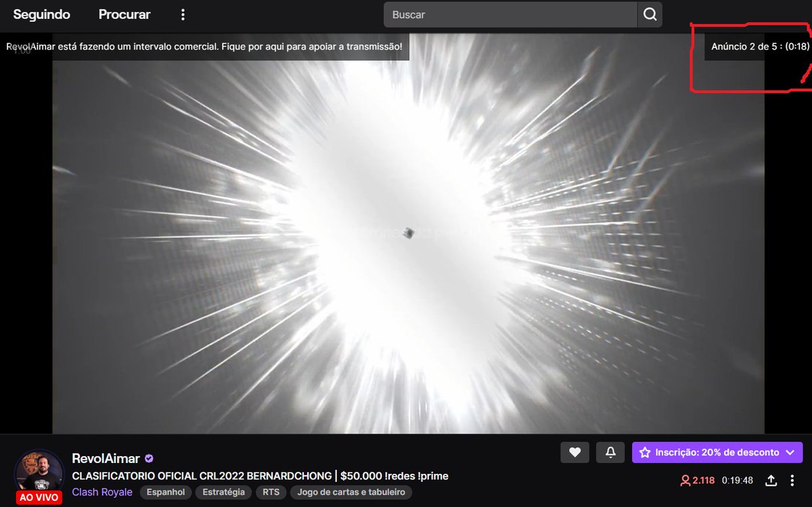Viewport: 812px width, 507px height.
Task: Select the RTS tag
Action: click(271, 492)
